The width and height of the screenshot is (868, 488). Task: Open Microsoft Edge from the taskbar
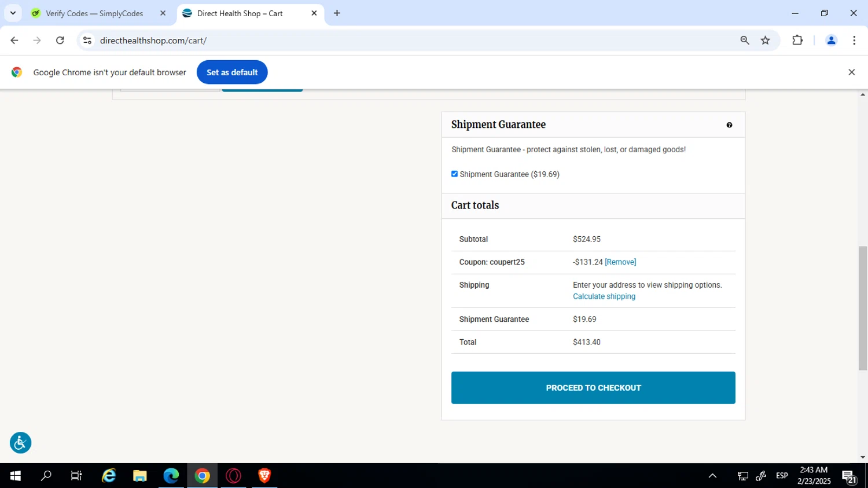[171, 476]
